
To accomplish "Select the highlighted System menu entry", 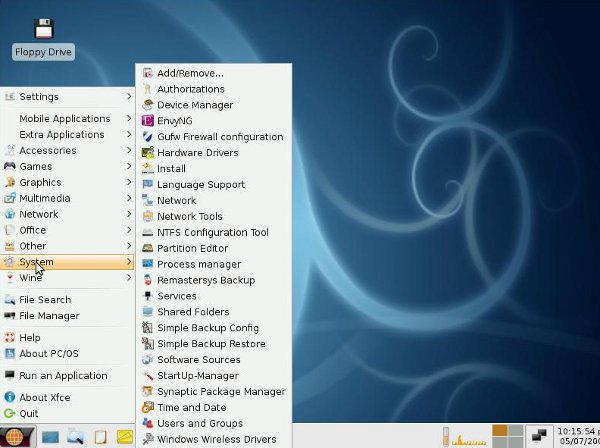I will 67,262.
